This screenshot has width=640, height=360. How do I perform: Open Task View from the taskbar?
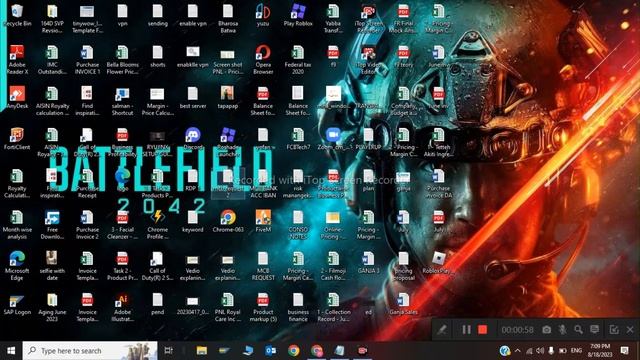tap(168, 351)
